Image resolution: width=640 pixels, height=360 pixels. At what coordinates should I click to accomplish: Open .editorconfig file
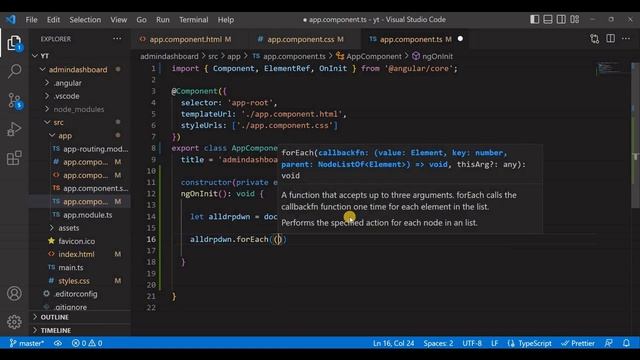80,294
